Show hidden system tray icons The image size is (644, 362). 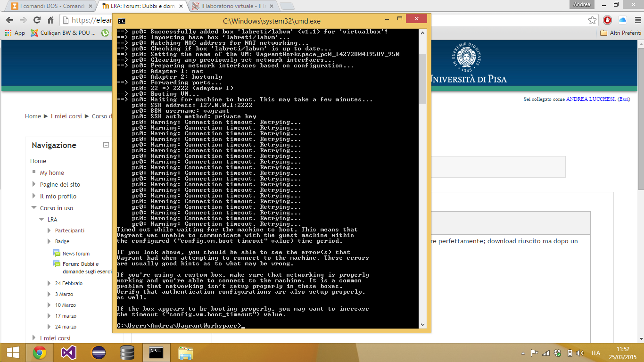[x=523, y=353]
